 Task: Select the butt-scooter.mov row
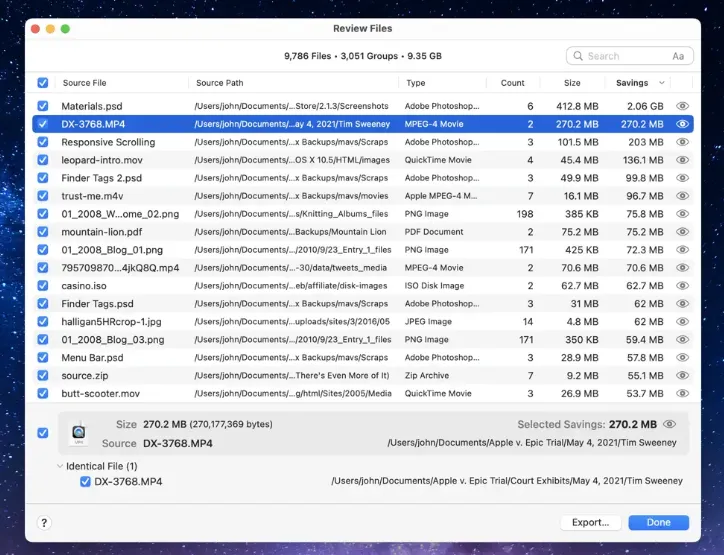362,393
